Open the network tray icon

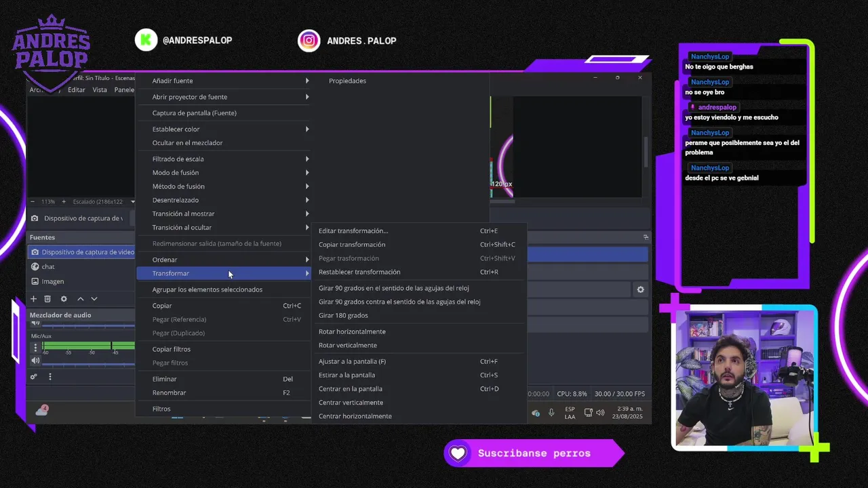588,413
